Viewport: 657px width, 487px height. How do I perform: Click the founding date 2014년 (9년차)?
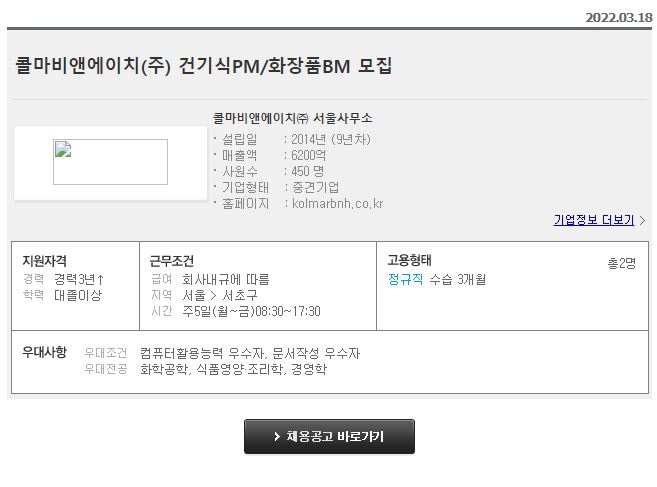pyautogui.click(x=331, y=139)
